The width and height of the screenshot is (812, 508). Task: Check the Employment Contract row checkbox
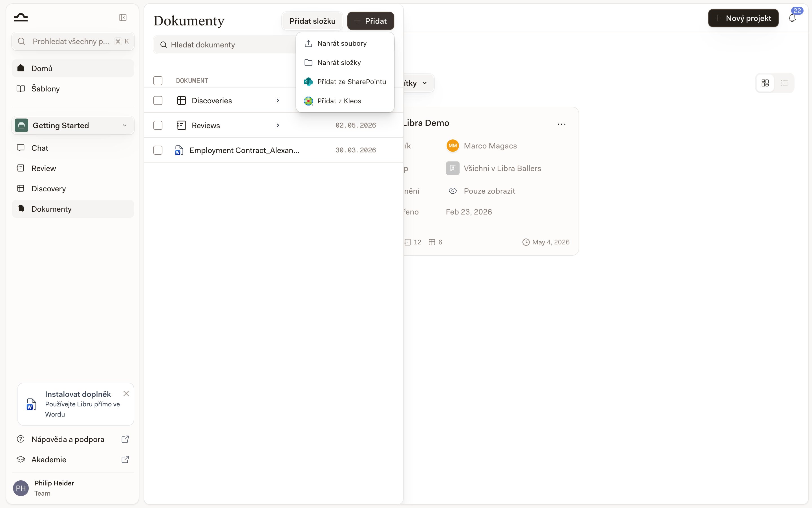(158, 150)
